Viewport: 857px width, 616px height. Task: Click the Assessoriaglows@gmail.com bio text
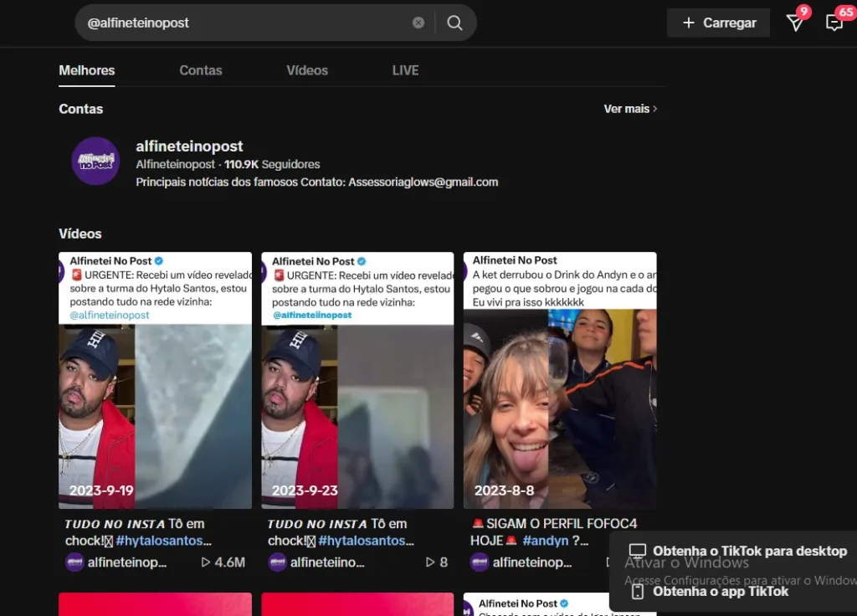[x=423, y=182]
